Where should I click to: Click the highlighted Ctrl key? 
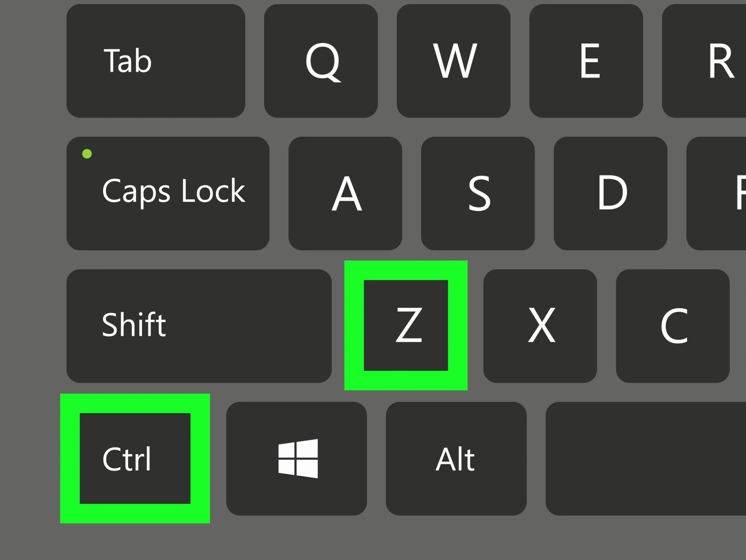click(x=135, y=458)
